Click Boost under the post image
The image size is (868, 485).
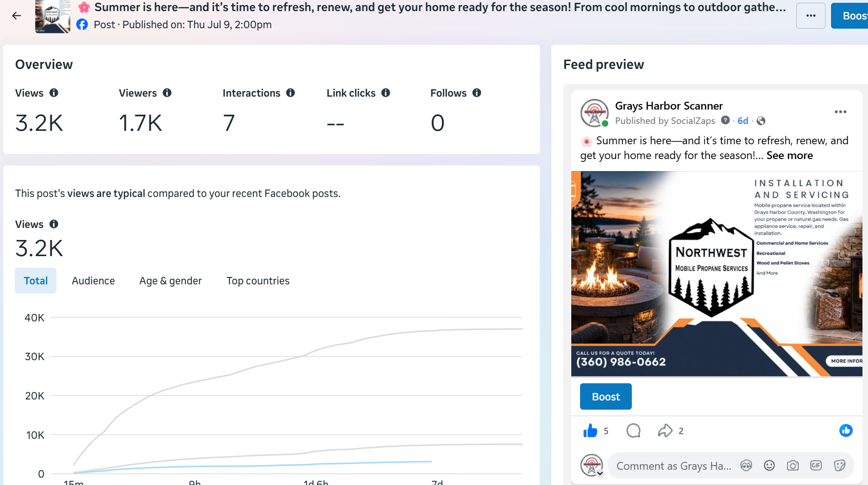click(605, 397)
